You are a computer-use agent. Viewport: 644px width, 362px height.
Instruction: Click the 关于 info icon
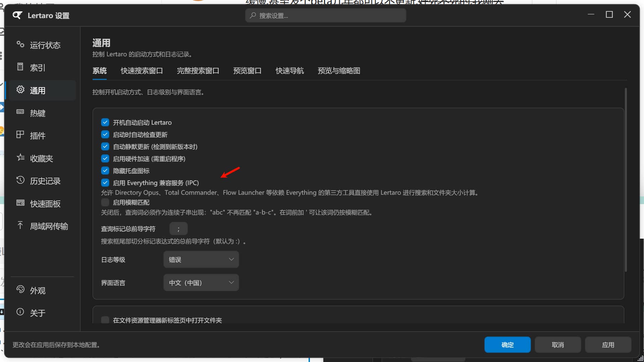20,312
